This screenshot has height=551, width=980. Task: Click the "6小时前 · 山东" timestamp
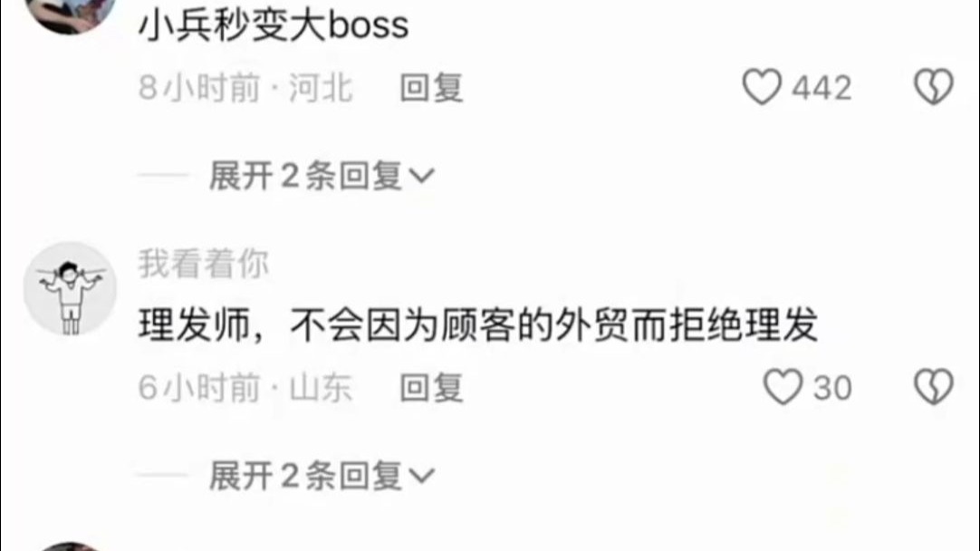coord(245,388)
